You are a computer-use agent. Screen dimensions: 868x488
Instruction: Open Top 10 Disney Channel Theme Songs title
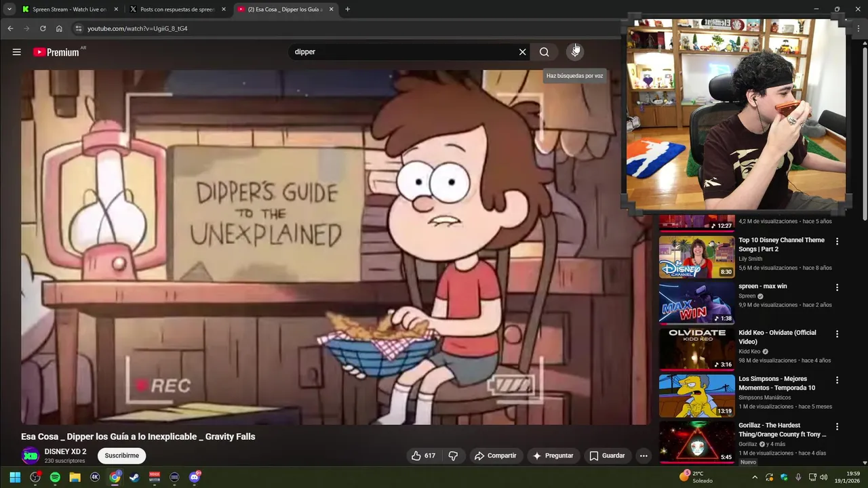[x=781, y=245]
